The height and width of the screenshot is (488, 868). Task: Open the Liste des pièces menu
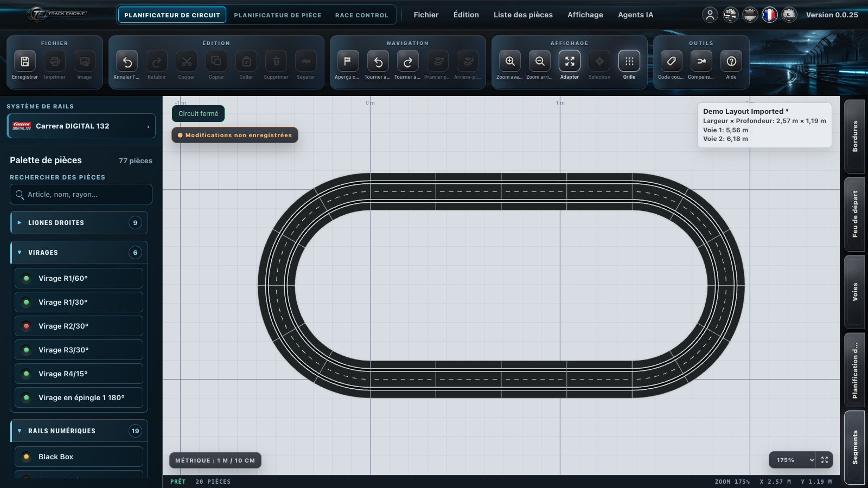pyautogui.click(x=523, y=15)
